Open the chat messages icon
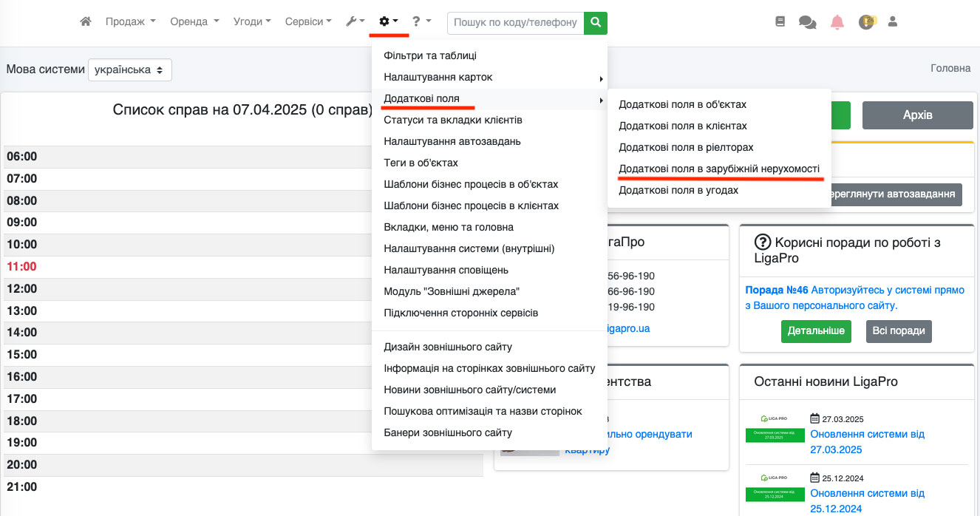This screenshot has width=980, height=516. tap(807, 22)
